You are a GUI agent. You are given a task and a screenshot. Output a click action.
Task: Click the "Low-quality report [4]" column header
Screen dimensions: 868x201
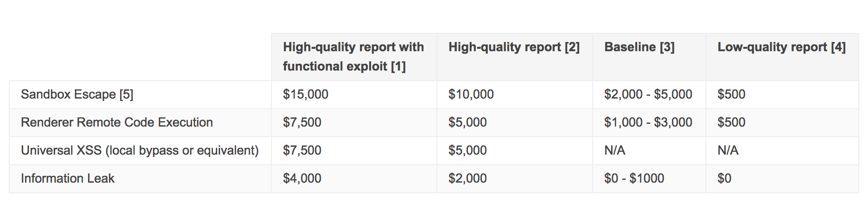point(781,47)
